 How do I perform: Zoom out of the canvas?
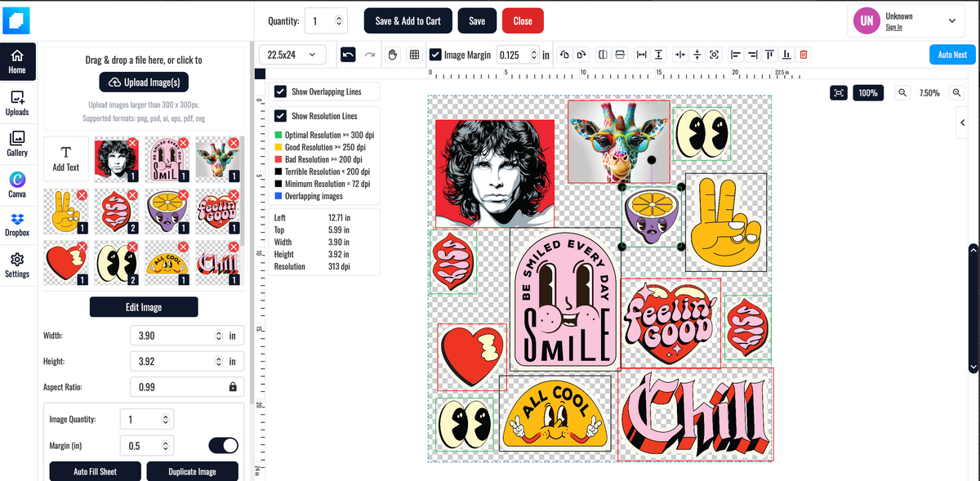[902, 93]
